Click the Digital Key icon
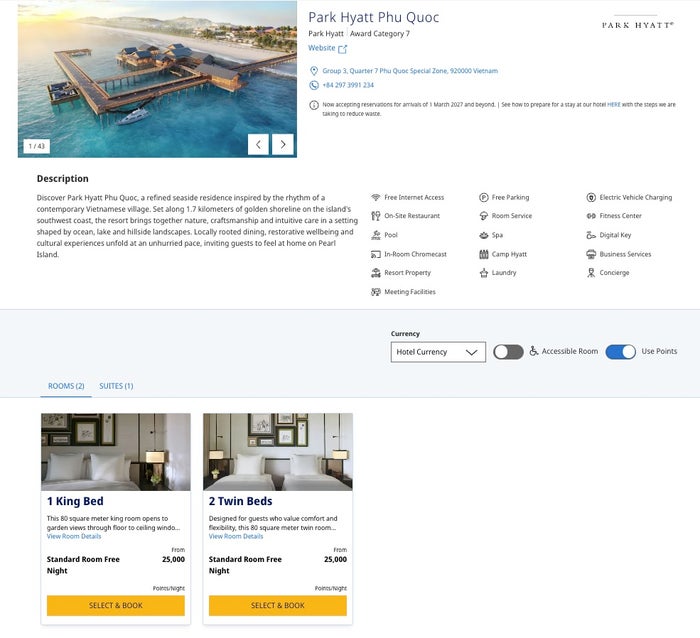 click(x=591, y=235)
